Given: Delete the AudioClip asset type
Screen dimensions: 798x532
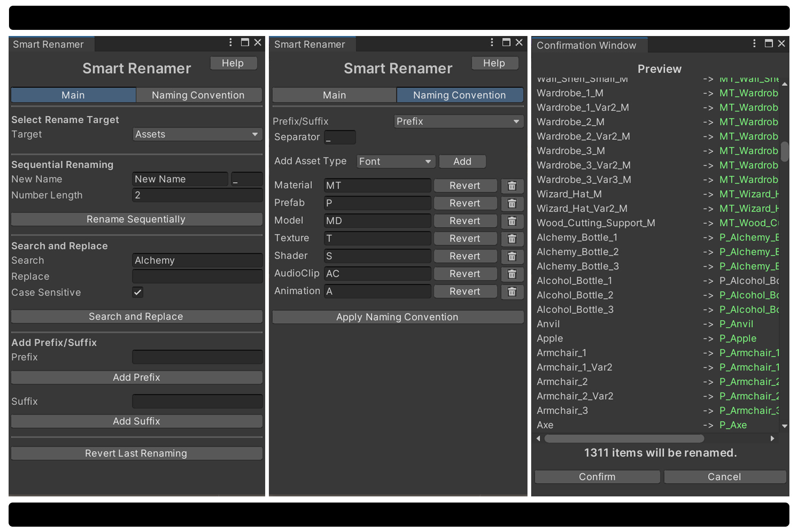Looking at the screenshot, I should point(512,274).
